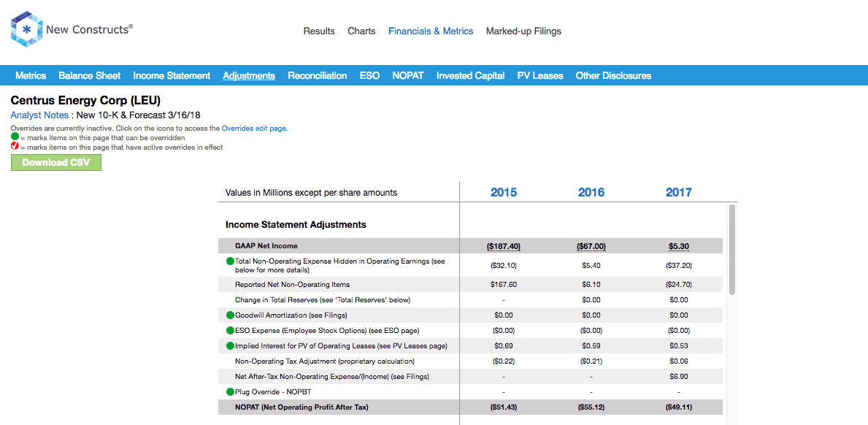Click the Income Statement Adjustments heading
Viewport: 868px width, 425px height.
pos(296,225)
